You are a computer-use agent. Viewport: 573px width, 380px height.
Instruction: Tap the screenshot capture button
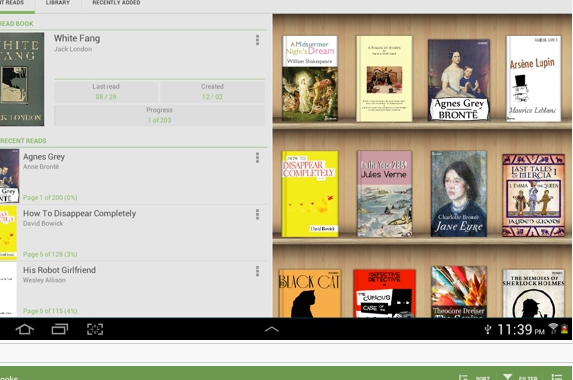(95, 329)
